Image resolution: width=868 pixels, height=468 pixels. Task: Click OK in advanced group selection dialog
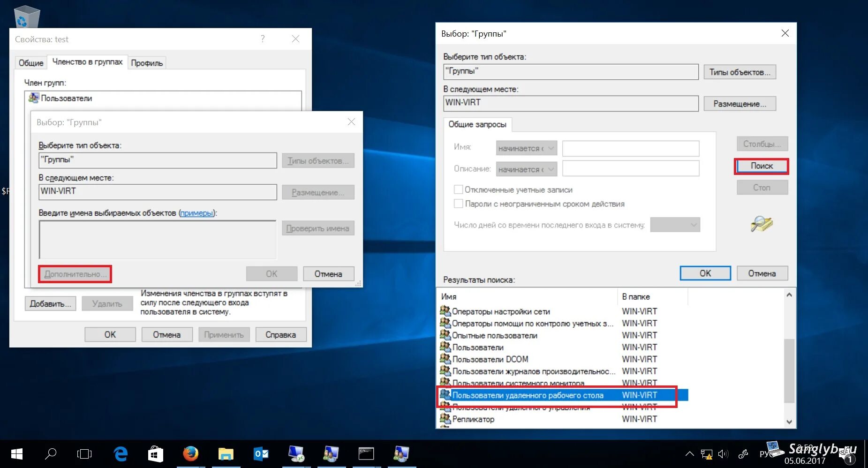point(705,273)
